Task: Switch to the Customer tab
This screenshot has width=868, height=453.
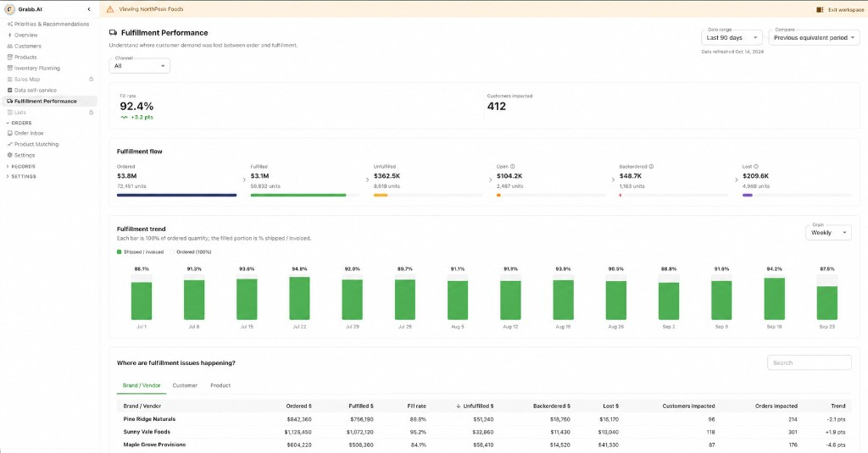Action: [x=185, y=385]
